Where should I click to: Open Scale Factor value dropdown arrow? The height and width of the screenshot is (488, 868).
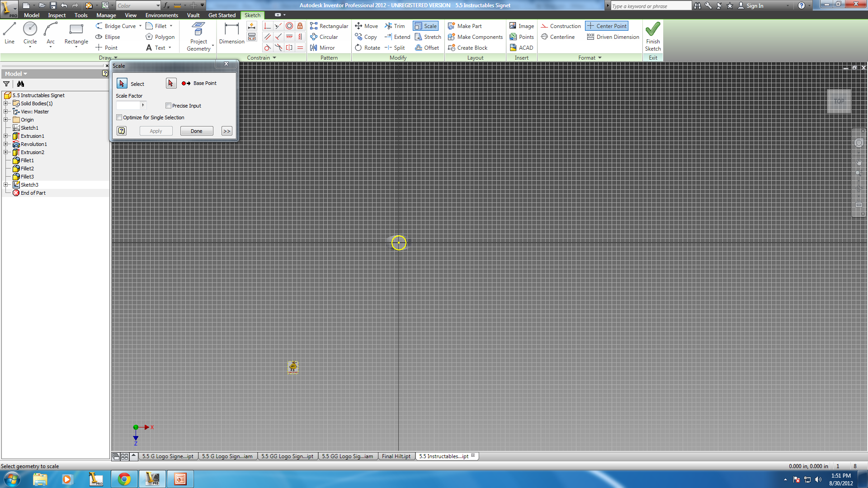[143, 105]
